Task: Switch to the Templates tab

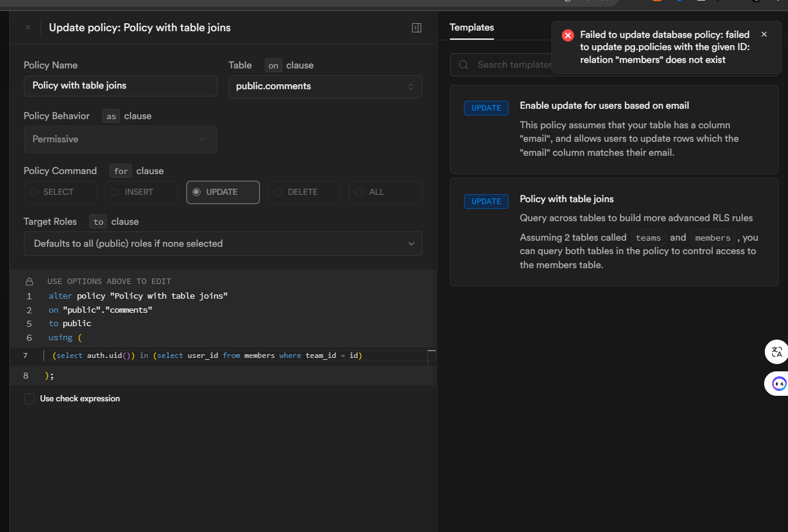Action: (471, 27)
